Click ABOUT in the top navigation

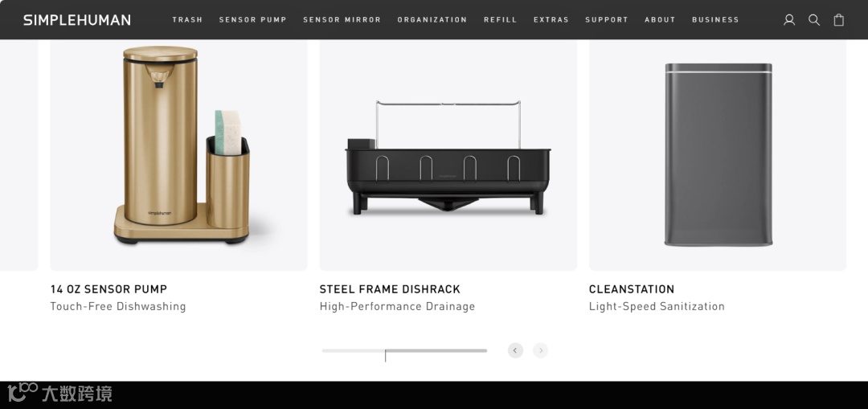pyautogui.click(x=660, y=19)
